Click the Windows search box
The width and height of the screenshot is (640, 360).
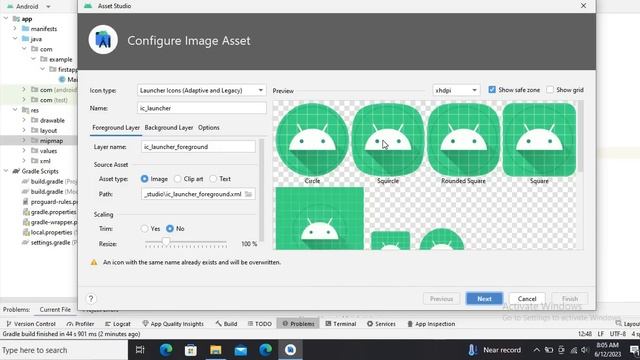click(x=64, y=350)
